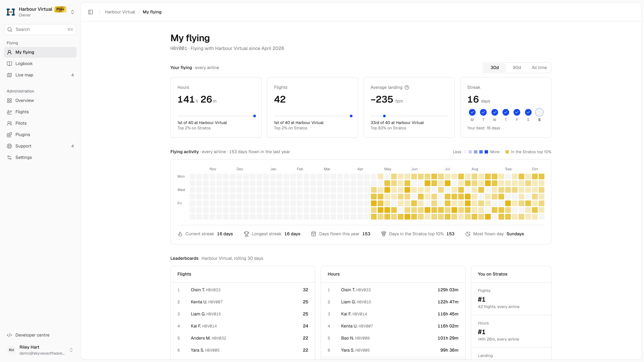Image resolution: width=644 pixels, height=362 pixels.
Task: Open Anders M. HBV032 leaderboard row
Action: (243, 338)
